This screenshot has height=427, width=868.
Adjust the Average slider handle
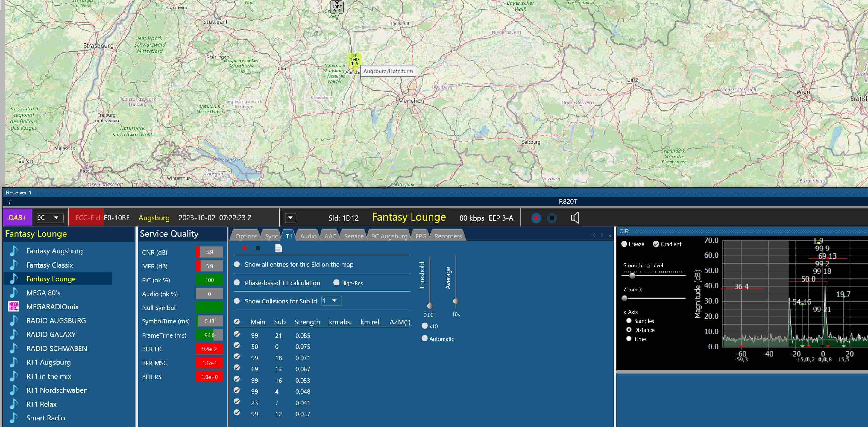pos(456,301)
